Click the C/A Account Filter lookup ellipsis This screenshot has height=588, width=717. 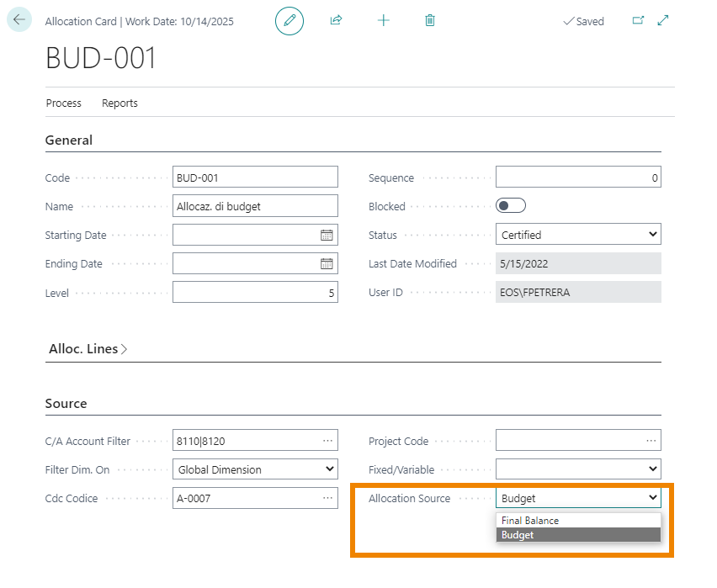tap(327, 440)
